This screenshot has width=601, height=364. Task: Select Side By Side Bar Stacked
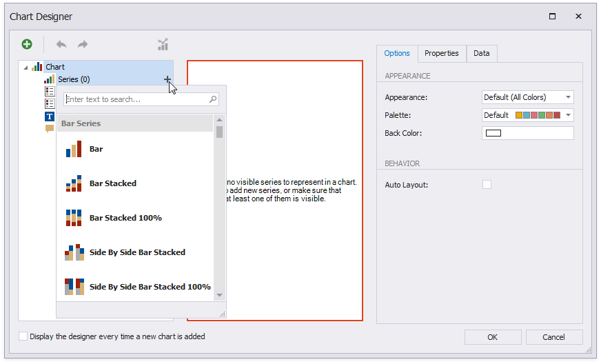point(136,252)
